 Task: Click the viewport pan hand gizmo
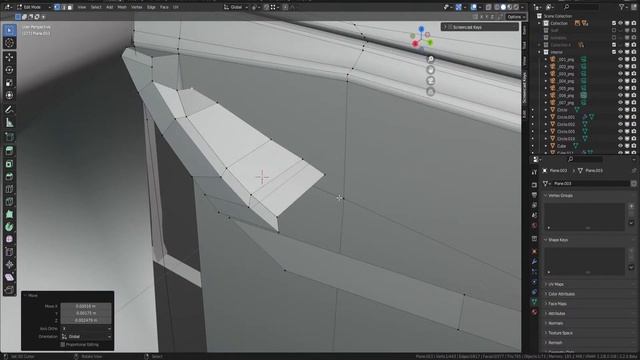click(430, 70)
